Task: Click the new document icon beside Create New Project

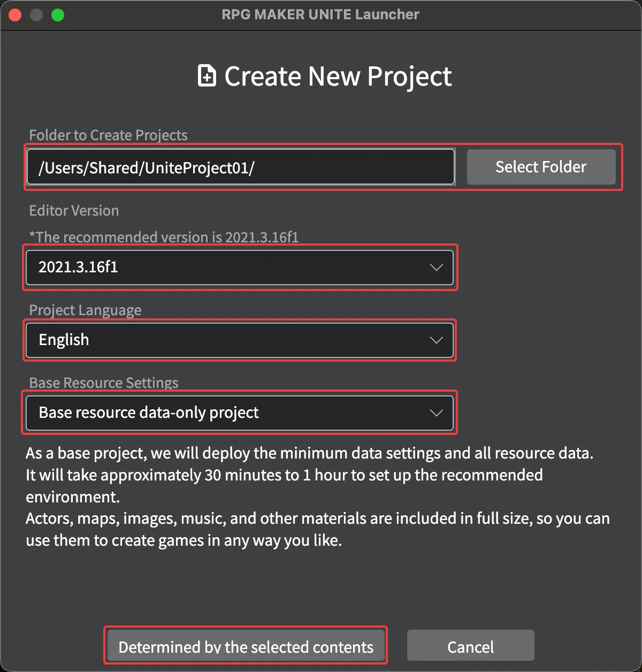Action: click(x=207, y=76)
